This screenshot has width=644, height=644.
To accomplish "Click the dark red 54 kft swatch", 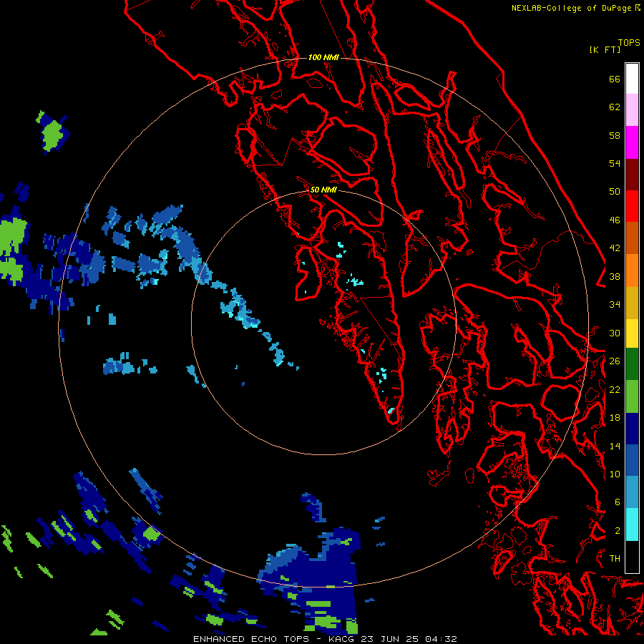I will (632, 175).
